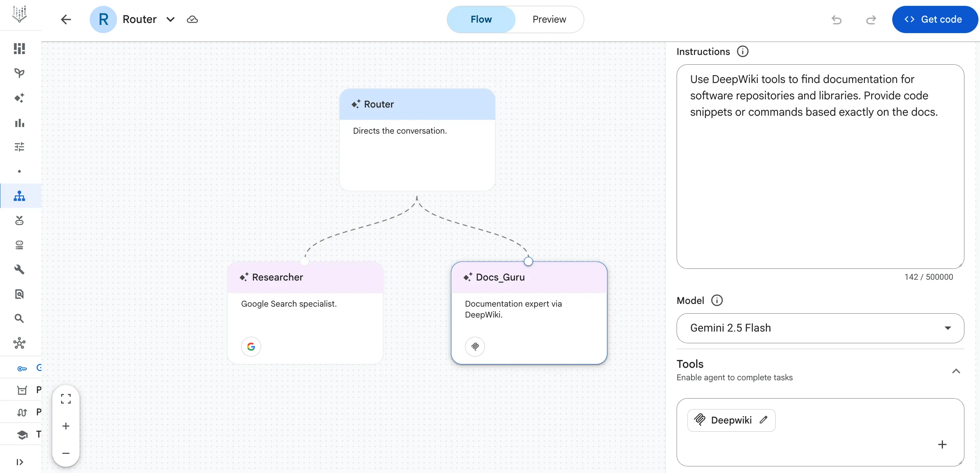Open the sparkle stars sidebar icon
The width and height of the screenshot is (980, 473).
[19, 98]
